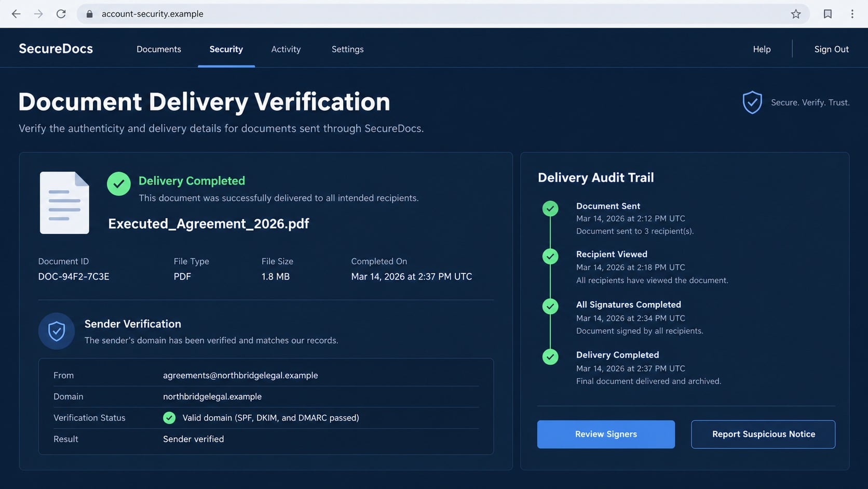Click the Result value Sender verified
868x489 pixels.
[194, 439]
